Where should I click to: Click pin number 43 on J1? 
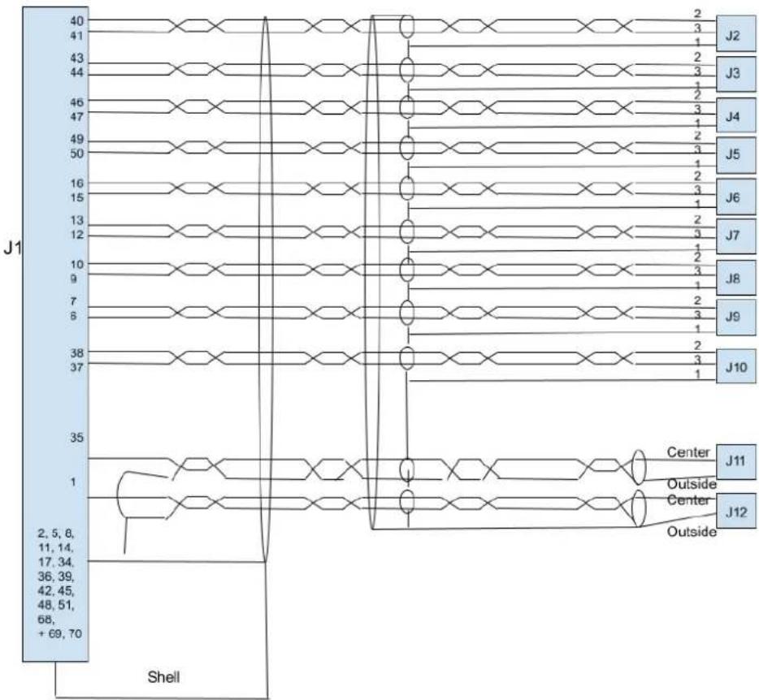tap(77, 58)
